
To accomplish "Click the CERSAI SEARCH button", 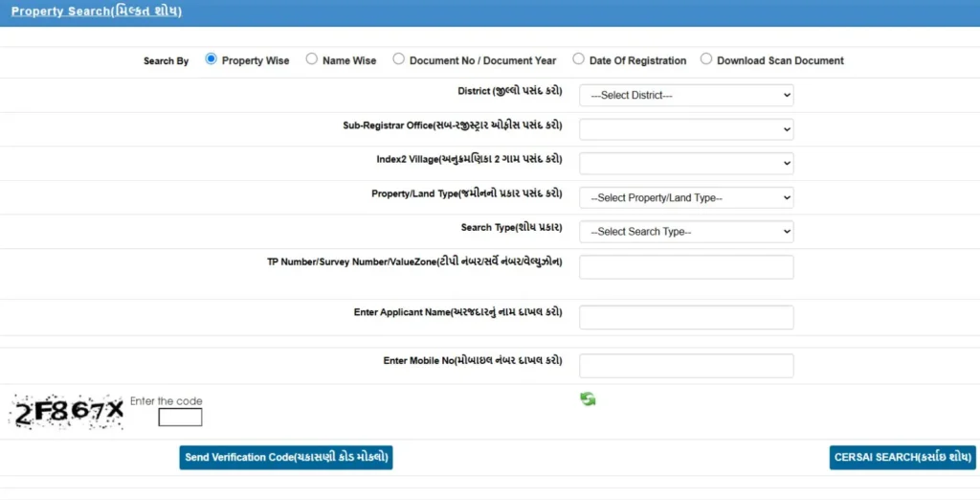I will [x=902, y=458].
